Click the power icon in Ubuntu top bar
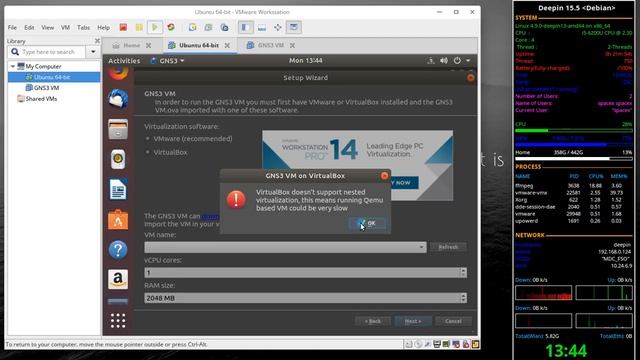Screen dimensions: 640x360 [x=457, y=61]
